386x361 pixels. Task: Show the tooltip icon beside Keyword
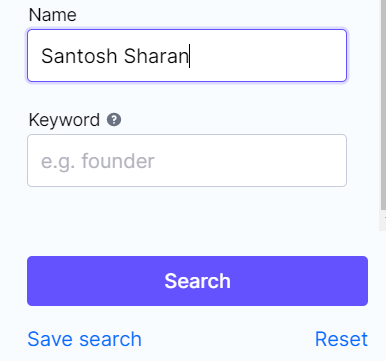pos(114,119)
